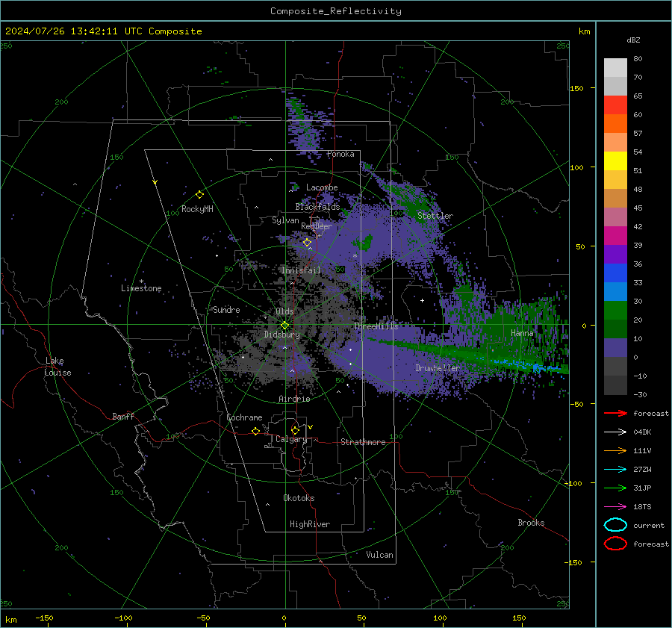Pick the purple swatch between 39 and 36 dBZ
The image size is (672, 628).
(x=615, y=254)
